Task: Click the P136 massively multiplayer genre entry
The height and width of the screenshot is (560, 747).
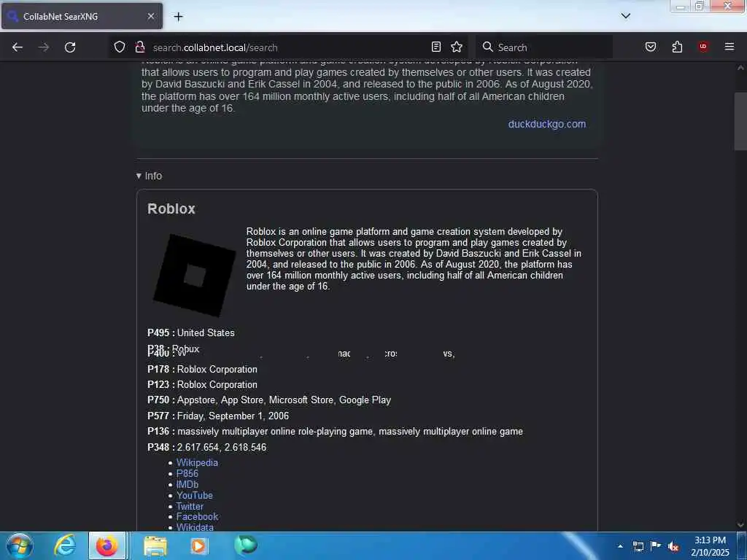Action: pos(335,432)
